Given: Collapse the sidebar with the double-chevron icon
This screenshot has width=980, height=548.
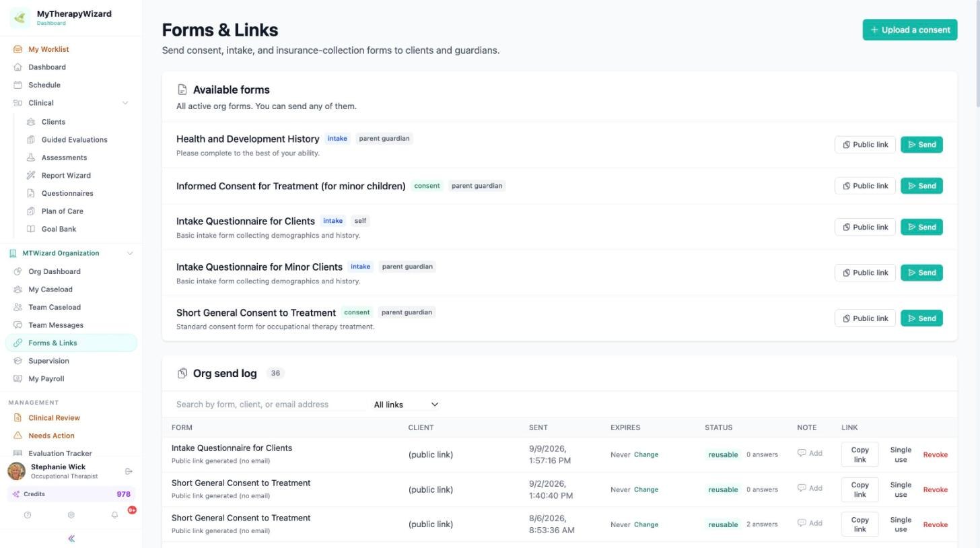Looking at the screenshot, I should [71, 539].
